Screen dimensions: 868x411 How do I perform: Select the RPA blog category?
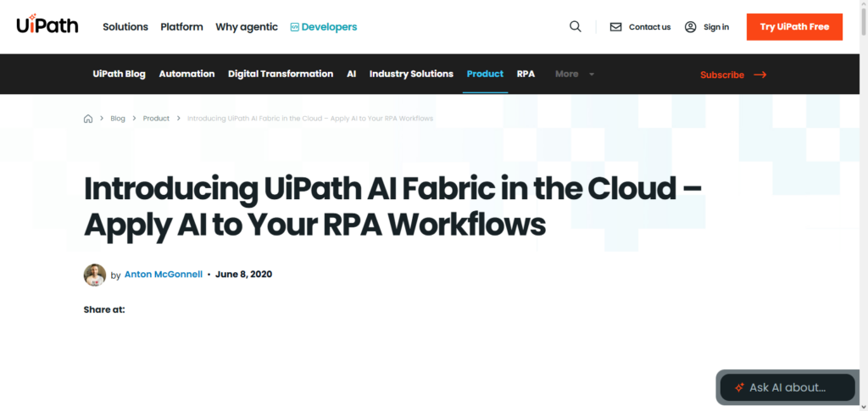click(526, 74)
